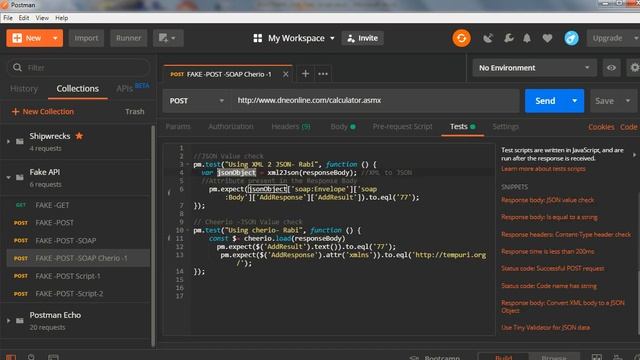Image resolution: width=640 pixels, height=360 pixels.
Task: Add a new request tab
Action: click(x=305, y=74)
